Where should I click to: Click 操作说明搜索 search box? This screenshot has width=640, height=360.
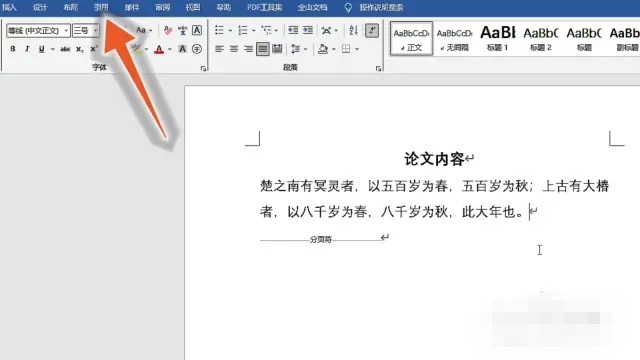[381, 7]
